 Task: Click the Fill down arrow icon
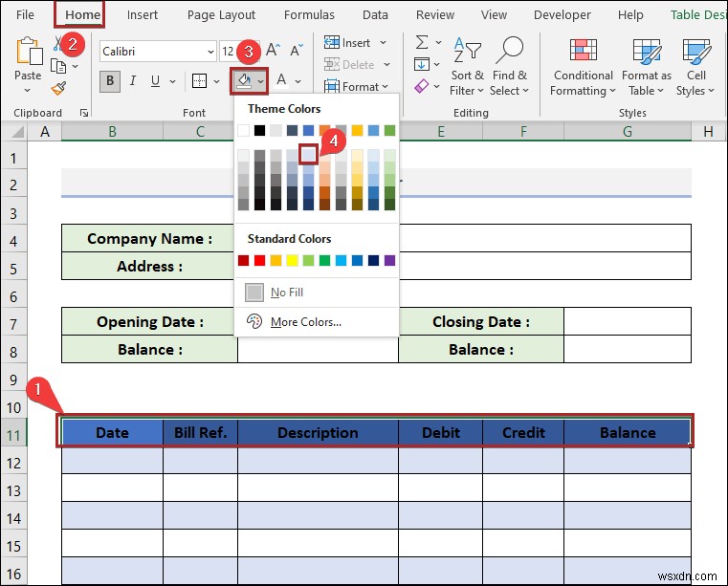[422, 64]
